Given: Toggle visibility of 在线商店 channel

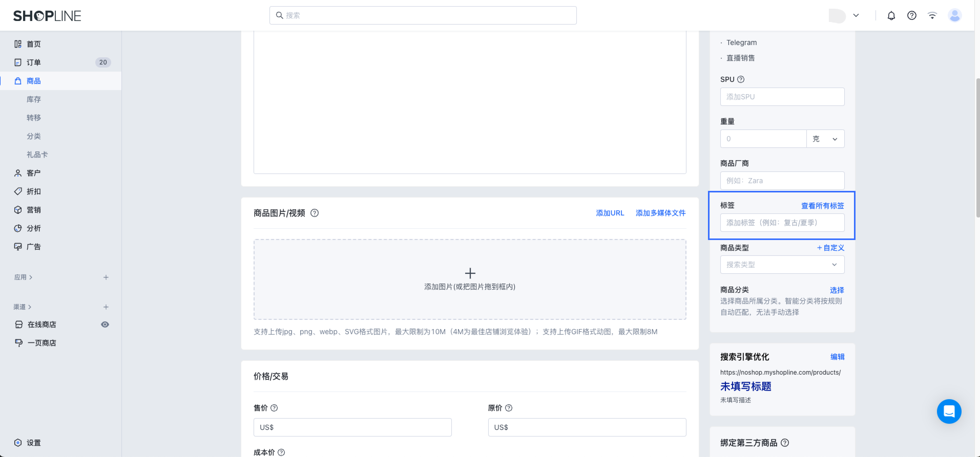Looking at the screenshot, I should 105,324.
